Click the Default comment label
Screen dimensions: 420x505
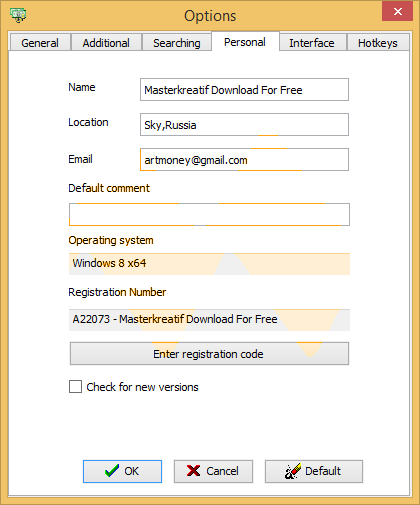click(109, 188)
